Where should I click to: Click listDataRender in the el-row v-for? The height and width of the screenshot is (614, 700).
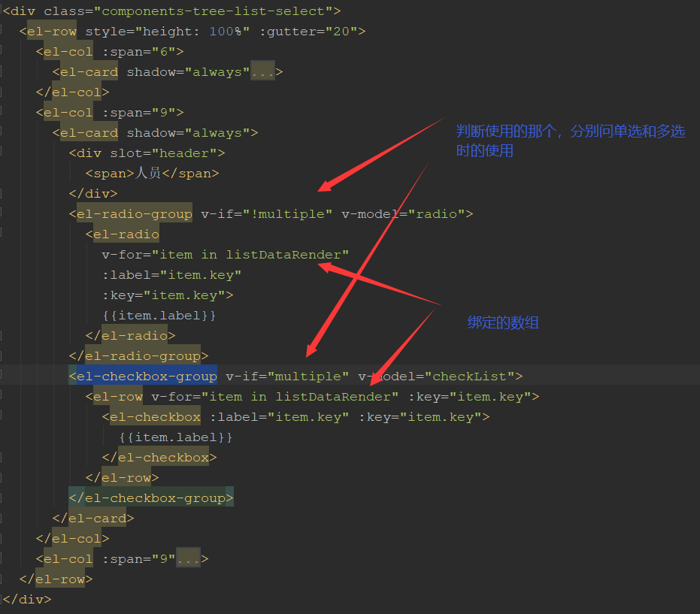click(x=332, y=396)
